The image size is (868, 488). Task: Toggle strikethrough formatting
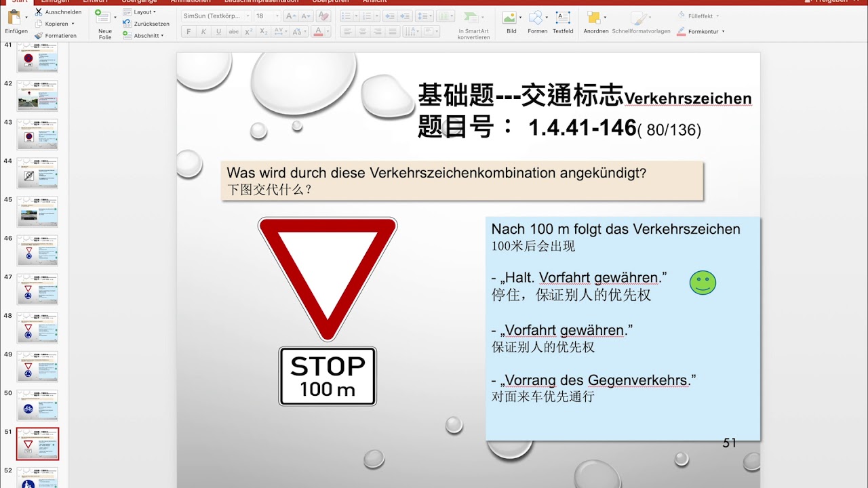[234, 32]
